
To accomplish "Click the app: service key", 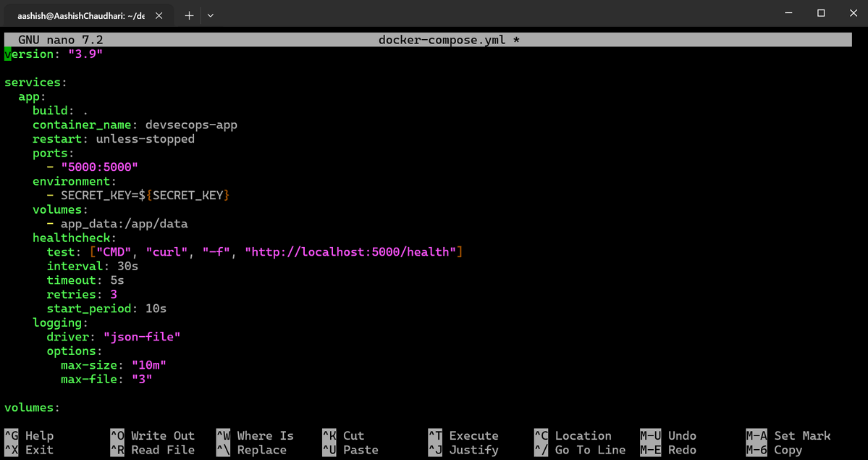I will click(x=33, y=96).
